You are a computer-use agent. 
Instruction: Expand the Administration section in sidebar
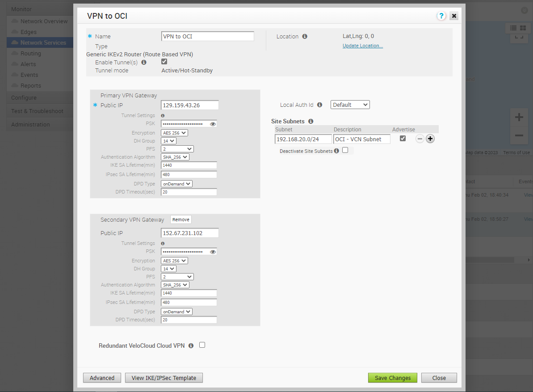tap(40, 124)
